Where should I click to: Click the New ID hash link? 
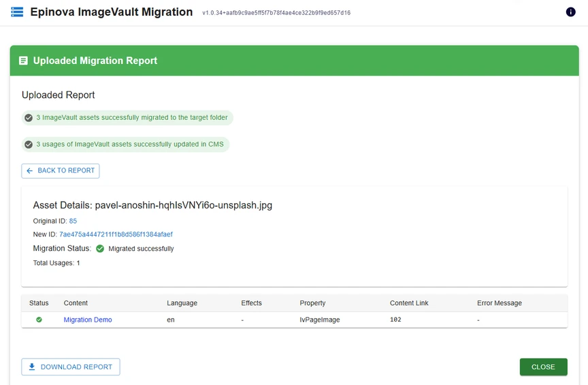click(x=116, y=234)
